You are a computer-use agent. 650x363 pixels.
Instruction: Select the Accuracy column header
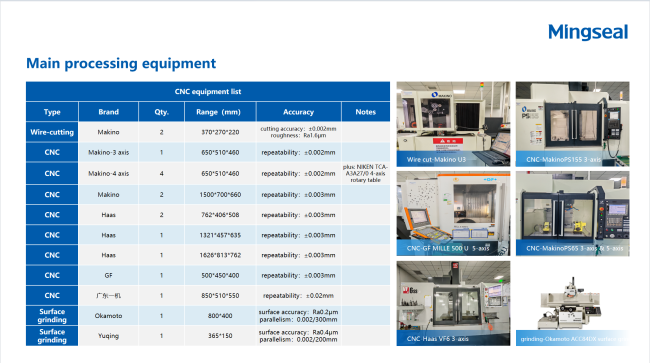(298, 112)
